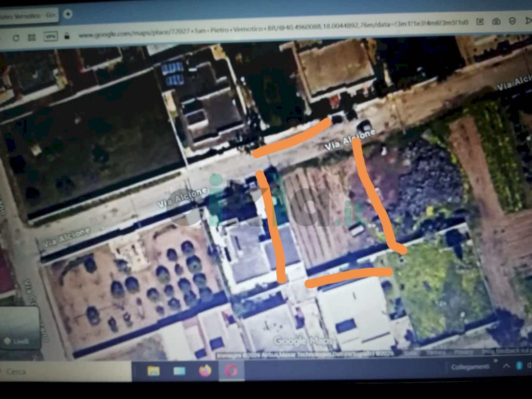Image resolution: width=532 pixels, height=399 pixels.
Task: Toggle the VPN badge in address bar
Action: click(x=51, y=36)
